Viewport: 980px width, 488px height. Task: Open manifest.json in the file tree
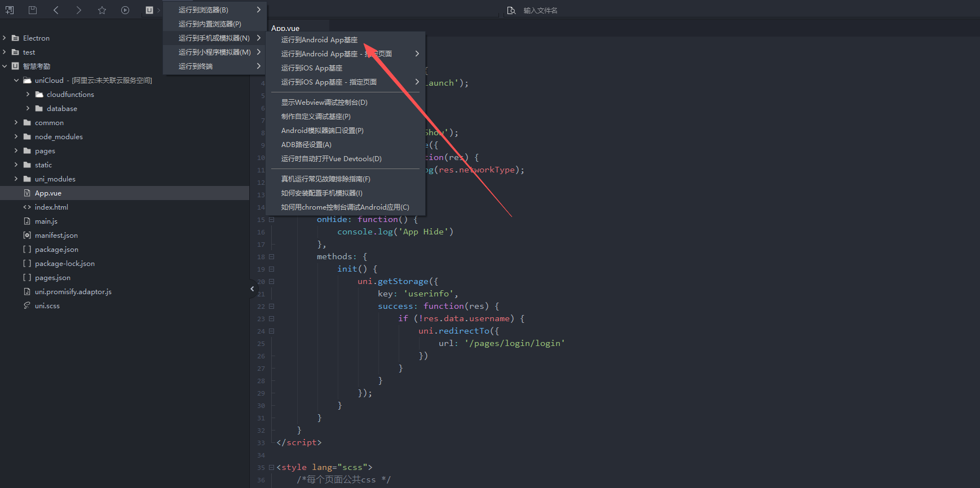tap(56, 236)
